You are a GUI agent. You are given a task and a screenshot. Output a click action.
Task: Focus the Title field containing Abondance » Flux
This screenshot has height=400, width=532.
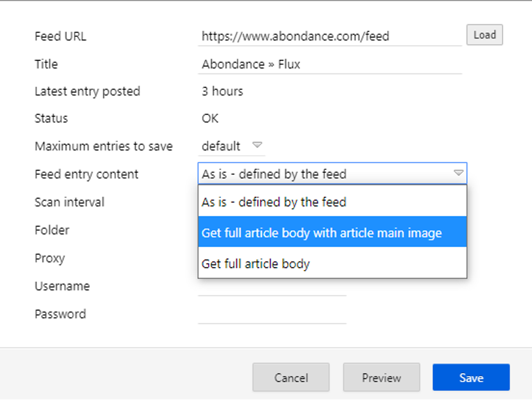(x=330, y=64)
